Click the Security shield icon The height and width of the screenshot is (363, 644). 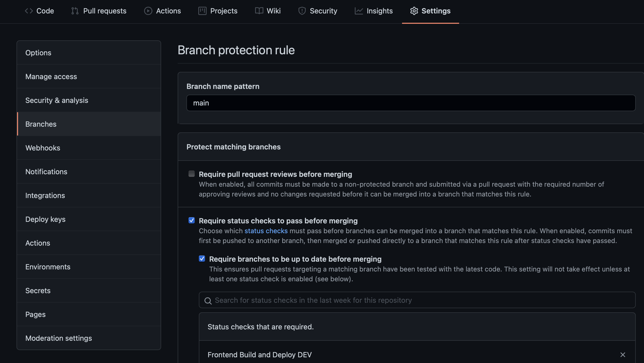302,11
